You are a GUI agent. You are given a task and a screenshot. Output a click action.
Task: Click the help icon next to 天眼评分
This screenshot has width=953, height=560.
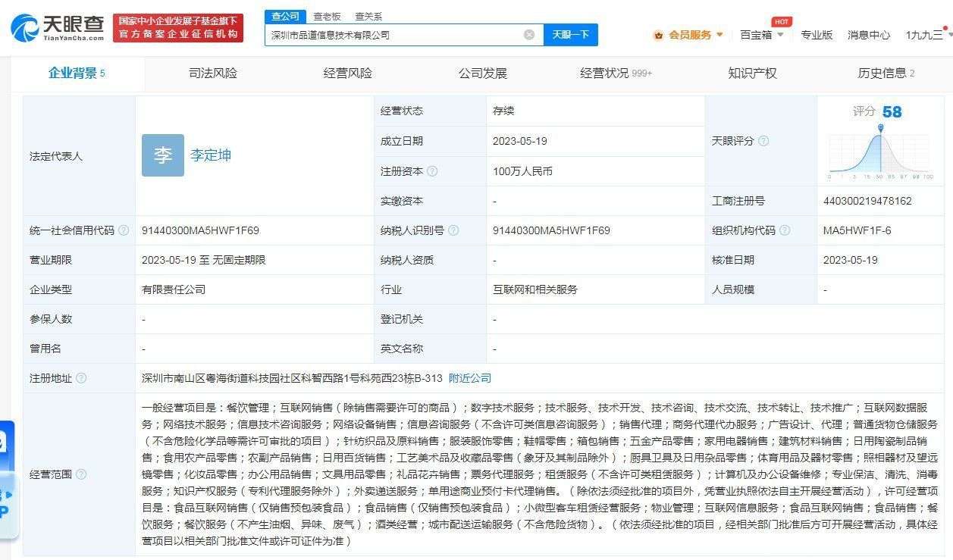click(763, 141)
